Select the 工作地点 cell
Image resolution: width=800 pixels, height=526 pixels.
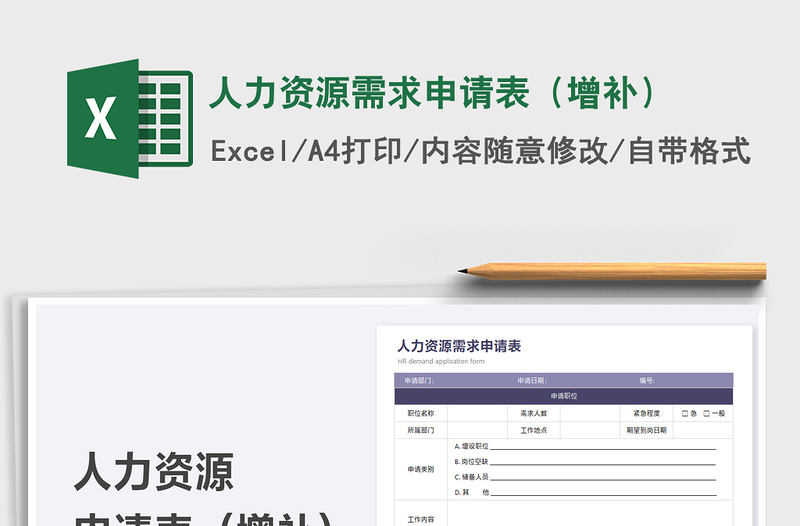(534, 430)
